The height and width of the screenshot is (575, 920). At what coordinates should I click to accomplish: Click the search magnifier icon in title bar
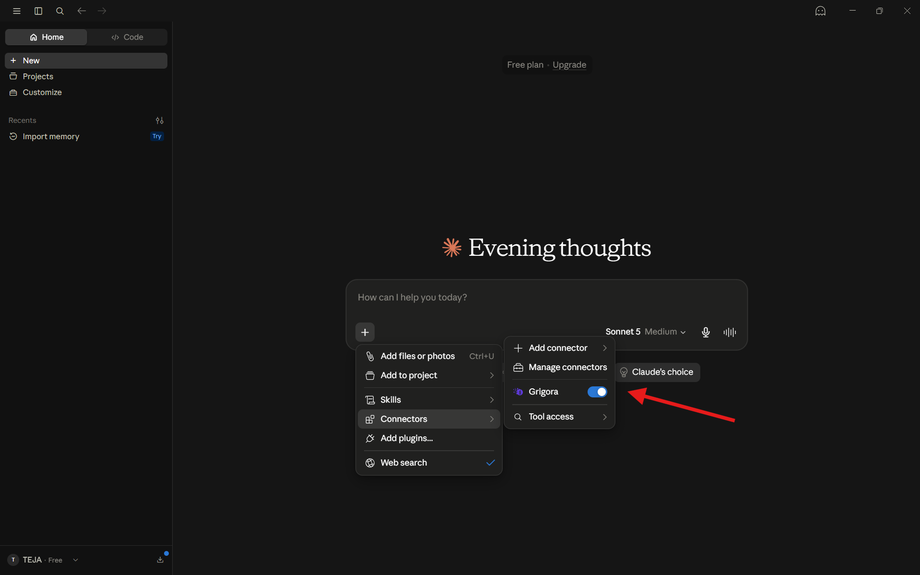pos(60,11)
